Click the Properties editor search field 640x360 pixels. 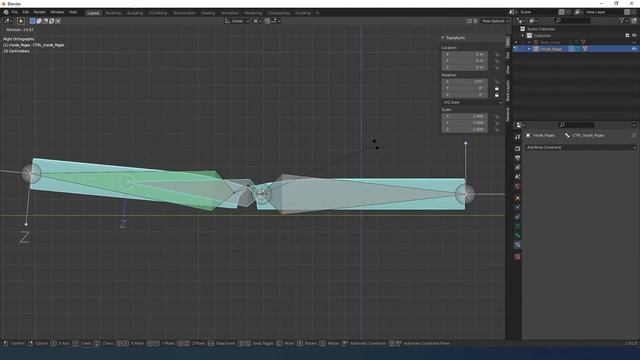576,125
